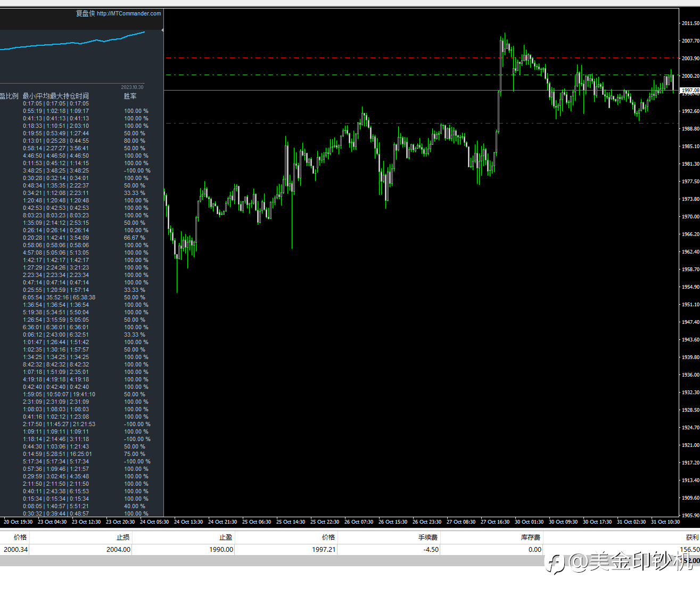
Task: Click the 最小|平均|最大持仓时间 column header
Action: 55,96
